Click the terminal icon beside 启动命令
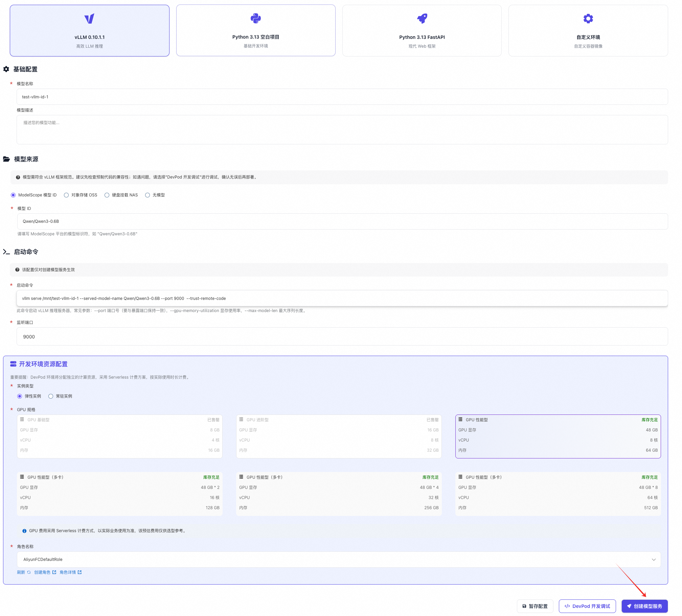 click(6, 252)
